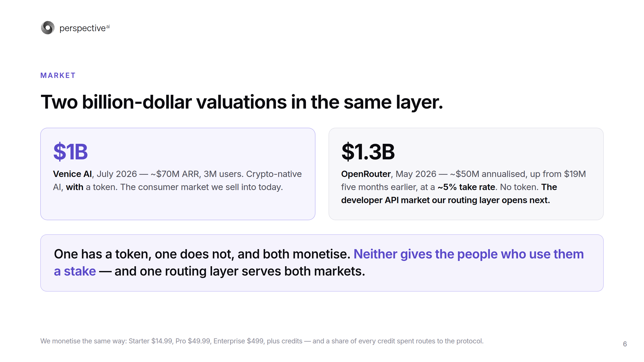The height and width of the screenshot is (362, 644).
Task: Click the purple $1B valuation figure
Action: [x=70, y=152]
